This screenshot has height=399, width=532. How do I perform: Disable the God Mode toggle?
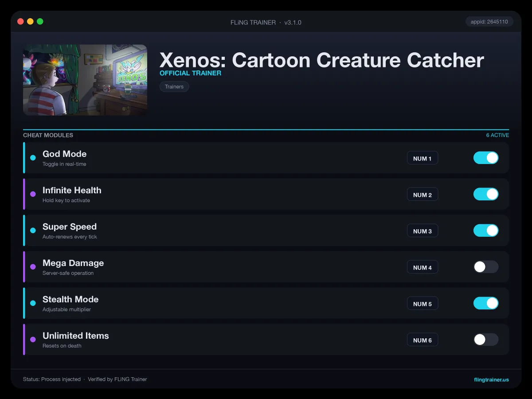(486, 158)
